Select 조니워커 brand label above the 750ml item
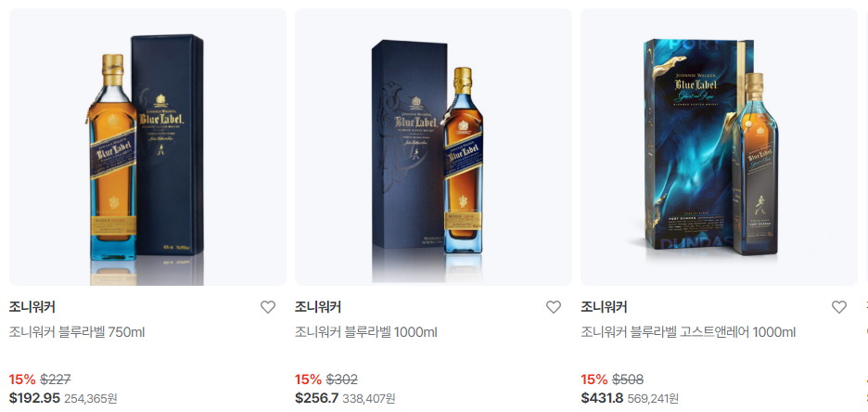Viewport: 868px width, 412px height. (32, 307)
